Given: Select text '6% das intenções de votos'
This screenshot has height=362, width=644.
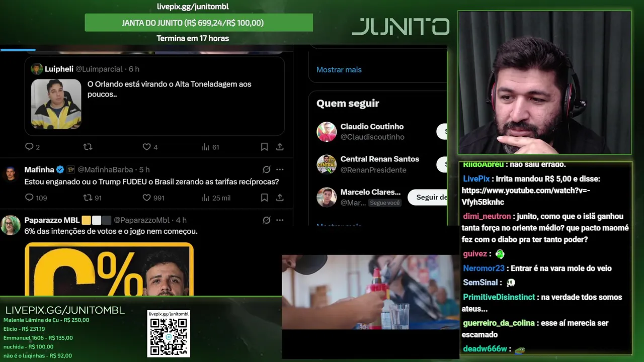Looking at the screenshot, I should tap(67, 231).
